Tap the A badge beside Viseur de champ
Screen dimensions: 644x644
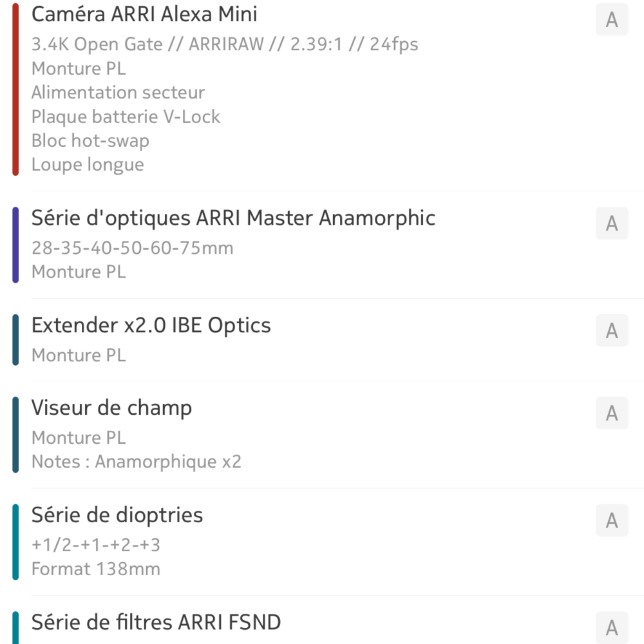(x=612, y=413)
